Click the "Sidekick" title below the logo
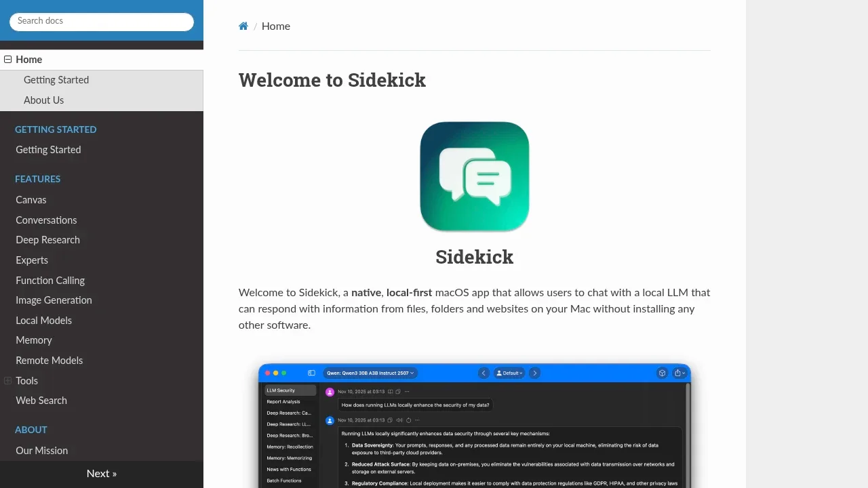The height and width of the screenshot is (488, 868). (475, 257)
